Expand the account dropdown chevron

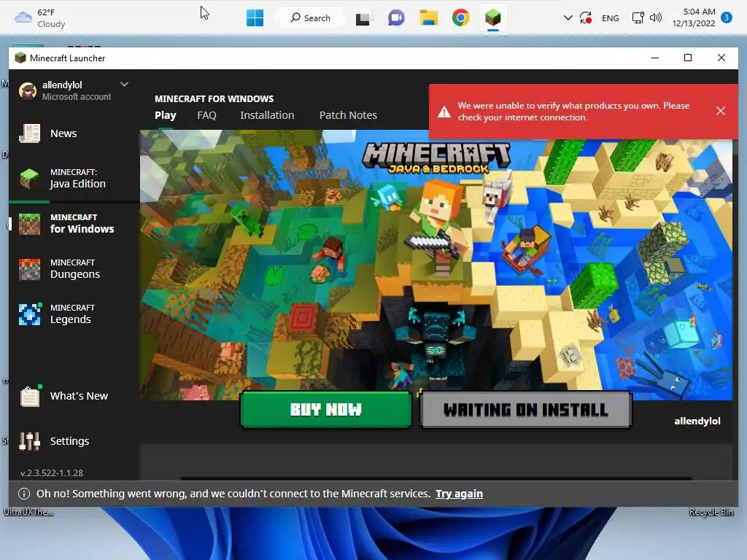(x=124, y=85)
